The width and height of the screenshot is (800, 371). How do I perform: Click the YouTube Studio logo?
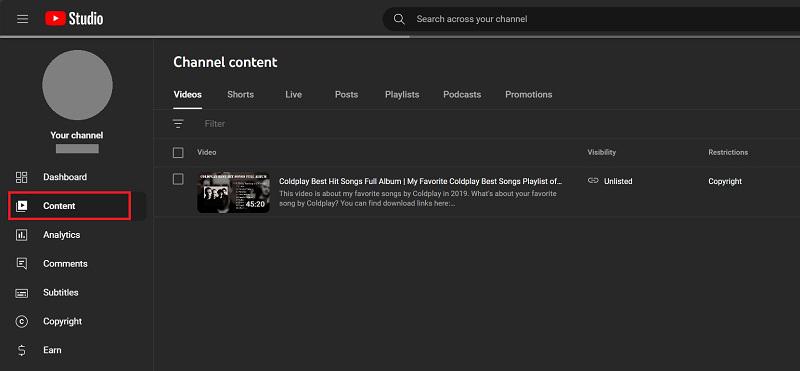74,19
